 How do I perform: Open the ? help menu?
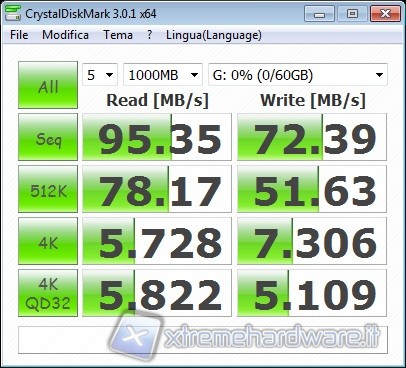(x=150, y=35)
